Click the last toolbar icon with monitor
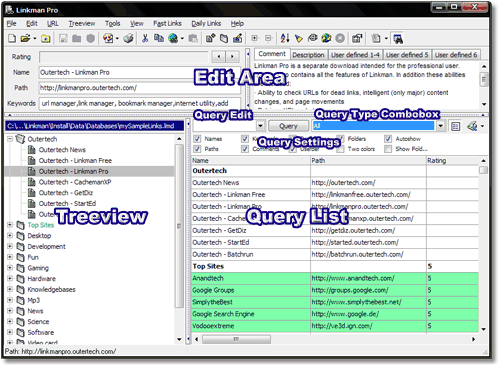The width and height of the screenshot is (500, 367). click(398, 39)
